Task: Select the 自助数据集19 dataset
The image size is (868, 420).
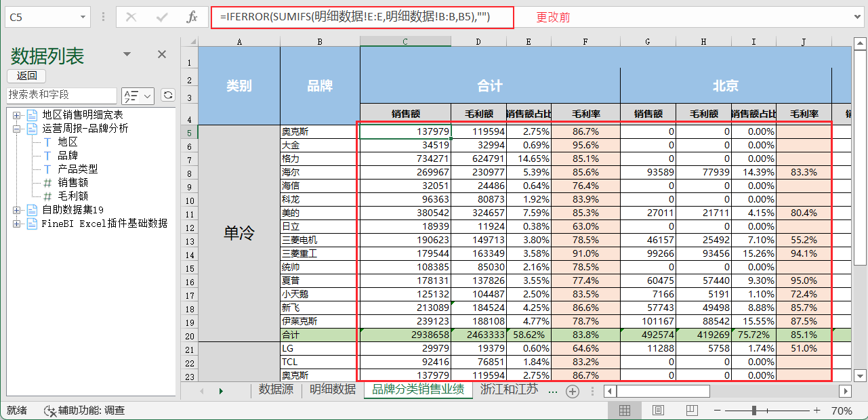Action: (x=73, y=209)
